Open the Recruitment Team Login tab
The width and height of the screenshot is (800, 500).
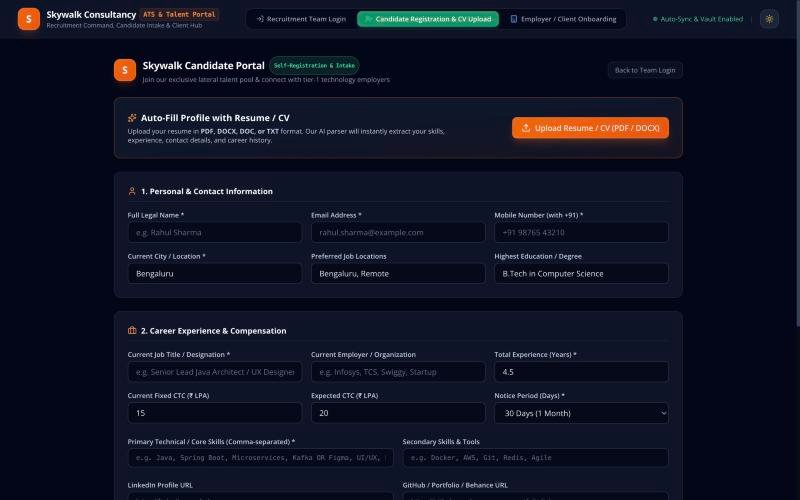click(x=301, y=19)
